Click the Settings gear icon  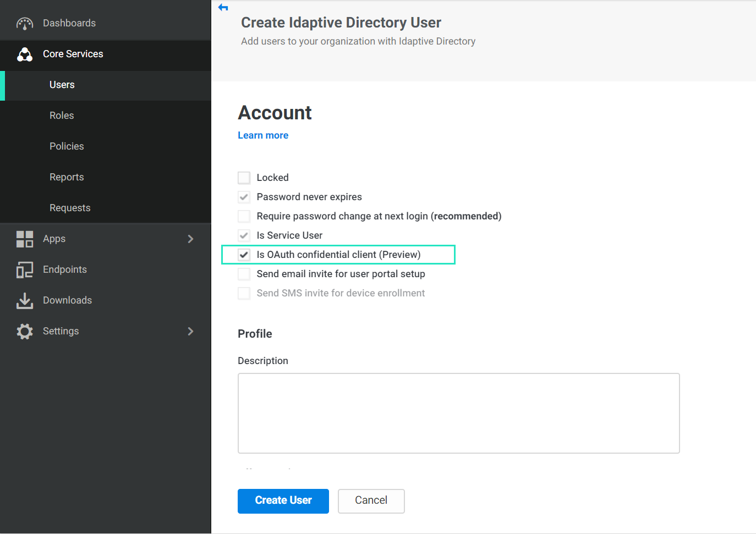pyautogui.click(x=25, y=331)
